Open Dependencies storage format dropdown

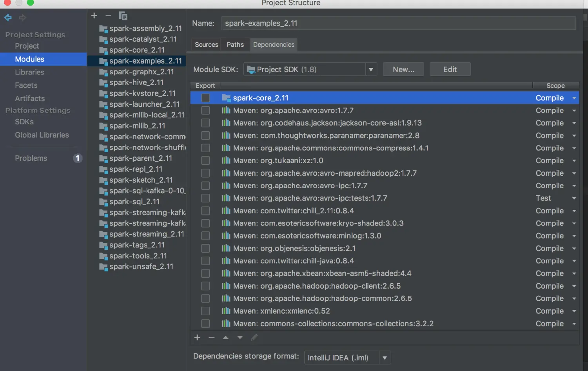point(385,358)
